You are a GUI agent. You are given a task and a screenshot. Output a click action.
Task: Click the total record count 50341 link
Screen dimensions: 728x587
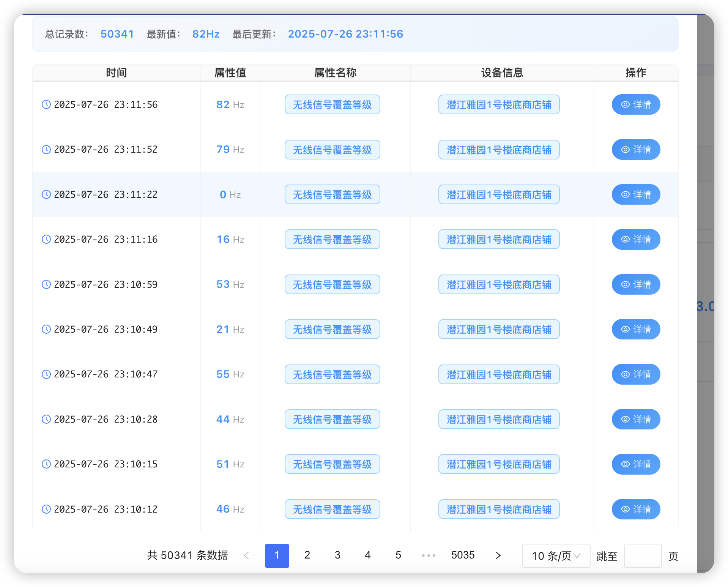coord(117,34)
